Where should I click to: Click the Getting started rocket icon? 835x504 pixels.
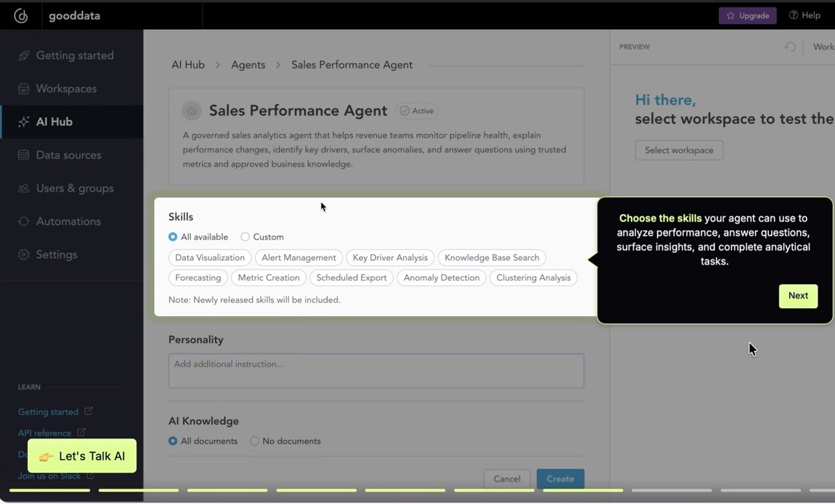click(23, 55)
